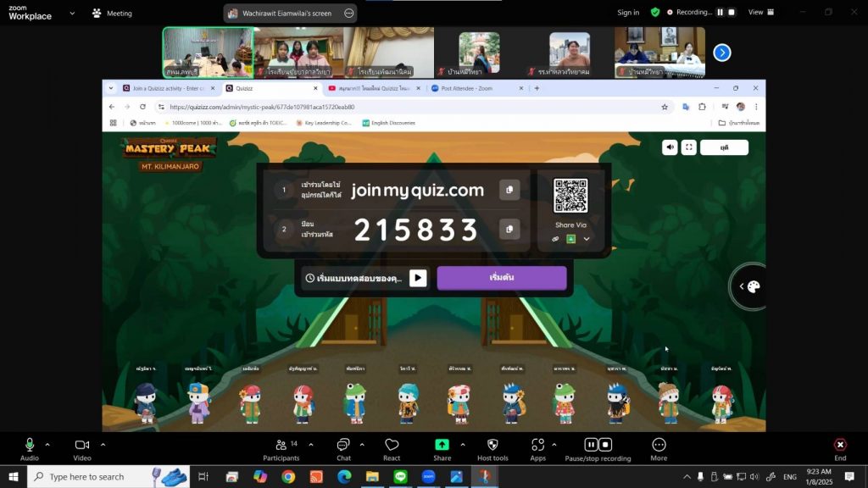Stop recording in the Zoom bottom toolbar

click(605, 444)
